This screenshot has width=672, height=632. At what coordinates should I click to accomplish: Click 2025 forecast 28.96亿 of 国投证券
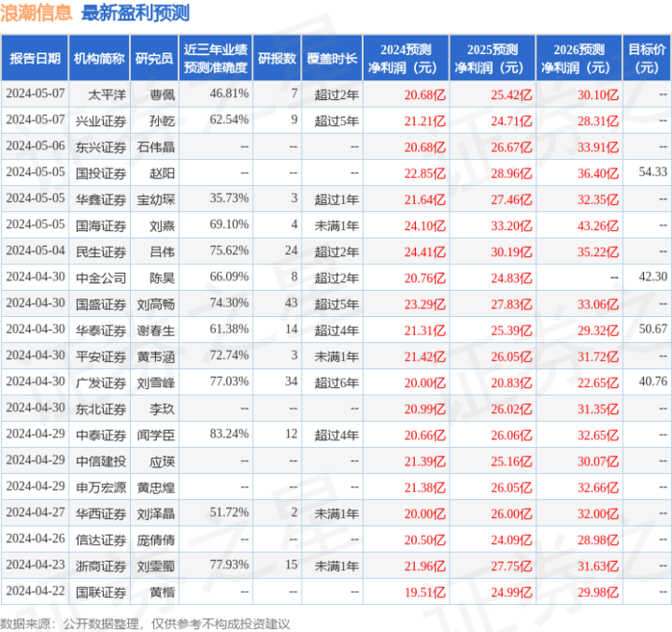511,173
